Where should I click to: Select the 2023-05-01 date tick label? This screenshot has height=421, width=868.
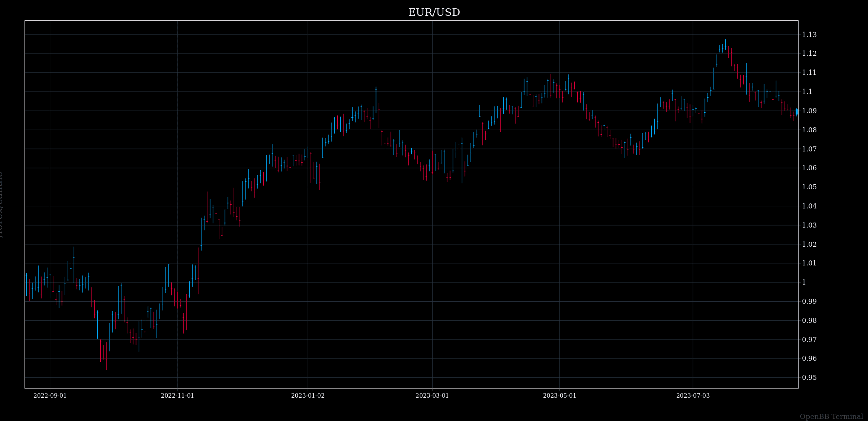pyautogui.click(x=559, y=396)
